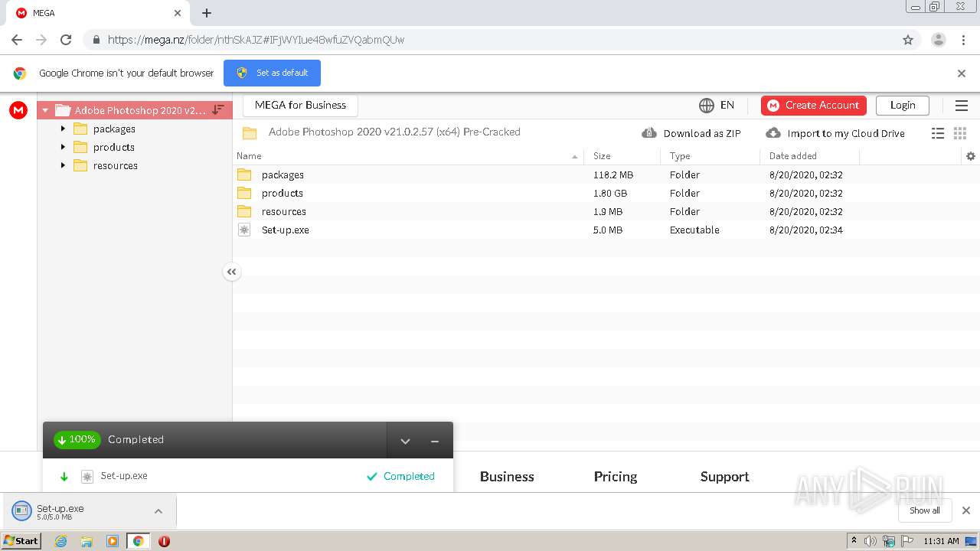This screenshot has height=551, width=980.
Task: Click the Login button
Action: point(903,106)
